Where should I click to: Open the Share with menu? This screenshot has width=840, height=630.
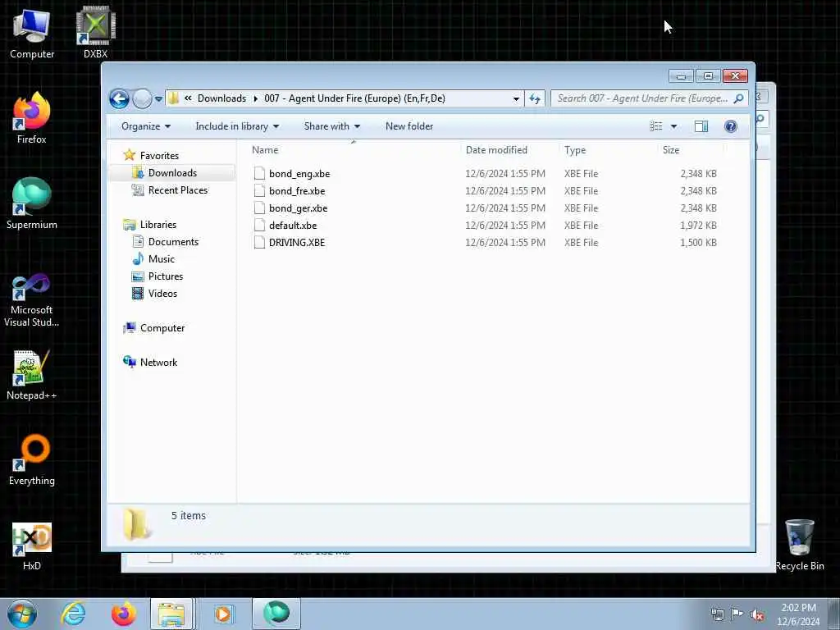pos(331,126)
